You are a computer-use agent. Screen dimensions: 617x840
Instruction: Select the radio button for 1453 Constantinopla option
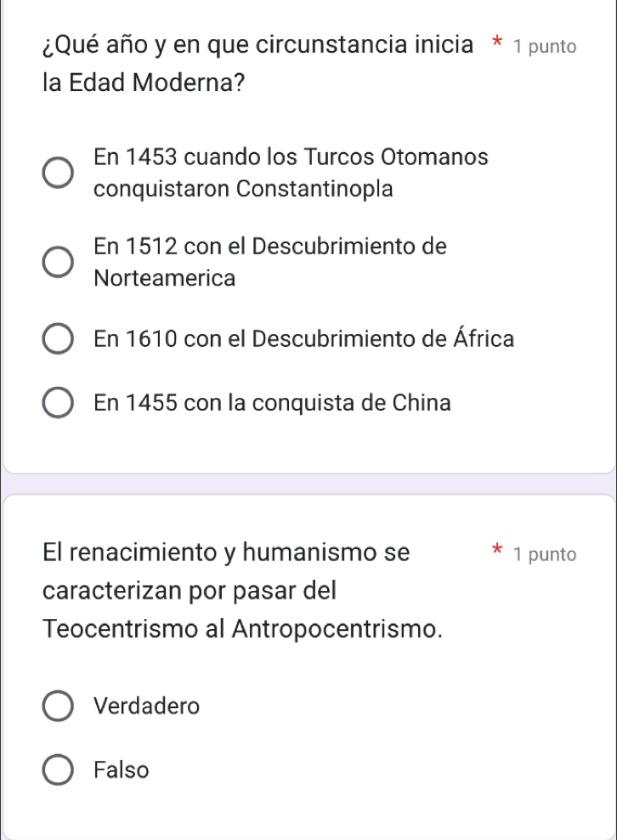(x=58, y=173)
